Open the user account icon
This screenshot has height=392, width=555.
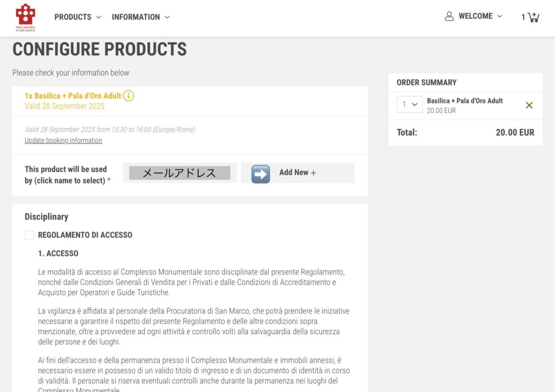click(449, 16)
